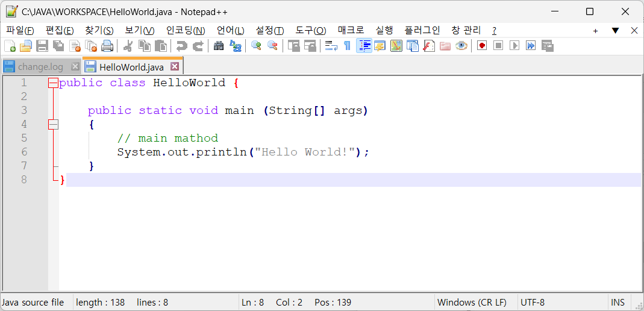Open a file using the folder icon
The image size is (644, 311).
[x=25, y=46]
